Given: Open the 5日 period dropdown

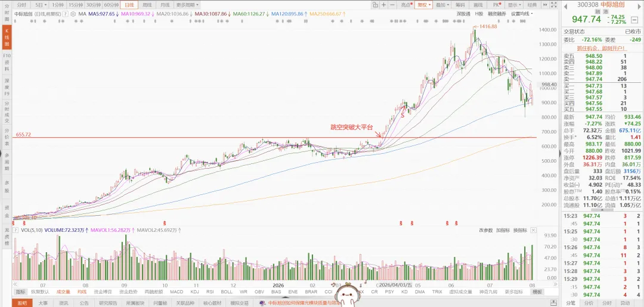Looking at the screenshot, I should [x=41, y=5].
